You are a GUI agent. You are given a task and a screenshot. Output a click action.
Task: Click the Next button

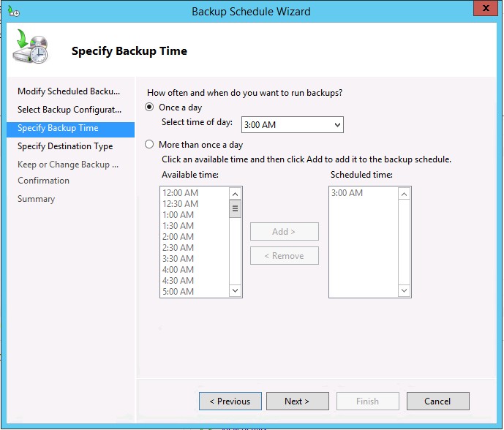coord(297,401)
